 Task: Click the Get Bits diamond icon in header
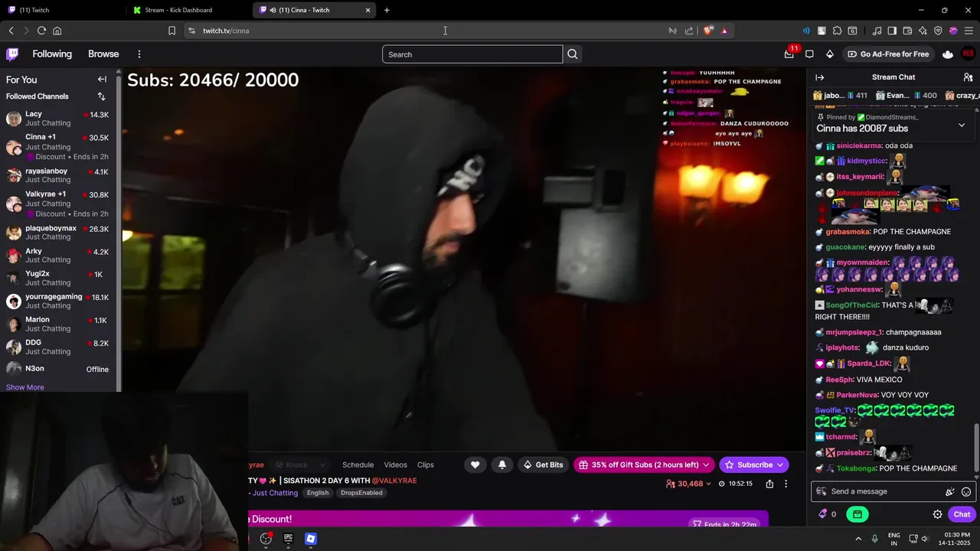click(x=830, y=54)
